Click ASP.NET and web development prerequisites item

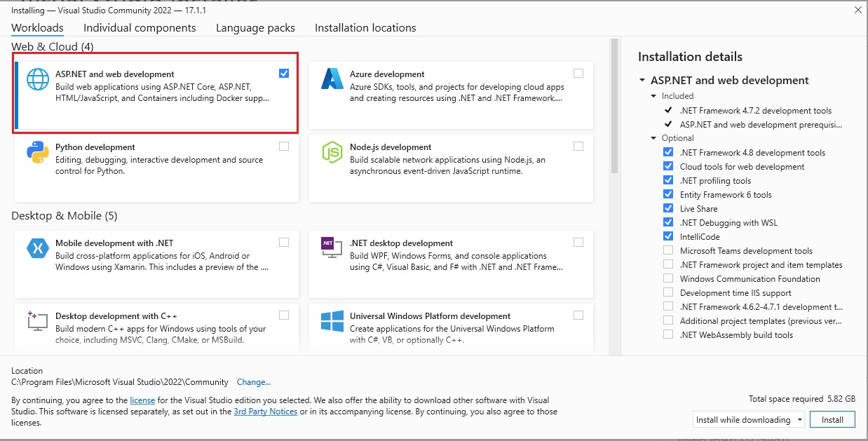click(761, 124)
